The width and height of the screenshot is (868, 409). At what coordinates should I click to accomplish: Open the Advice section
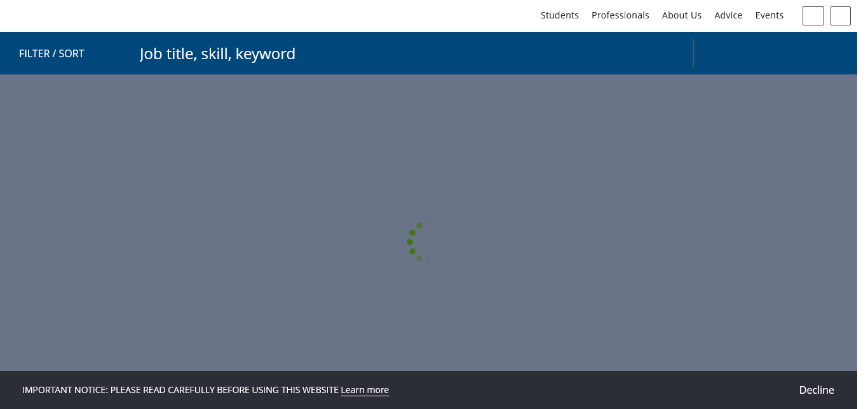[x=728, y=15]
